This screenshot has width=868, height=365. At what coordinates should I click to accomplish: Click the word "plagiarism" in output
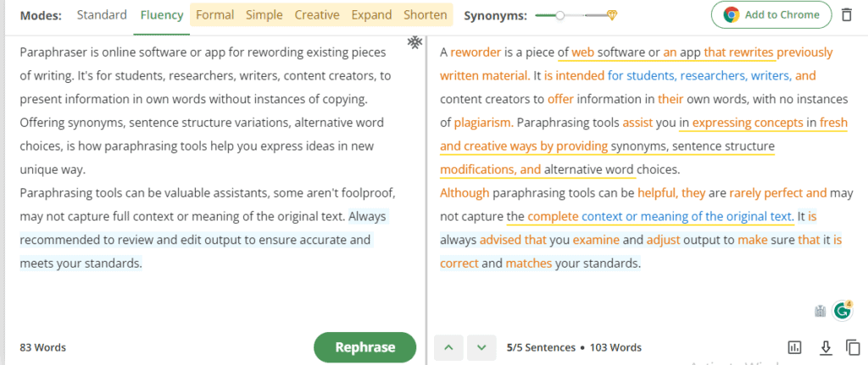point(482,122)
